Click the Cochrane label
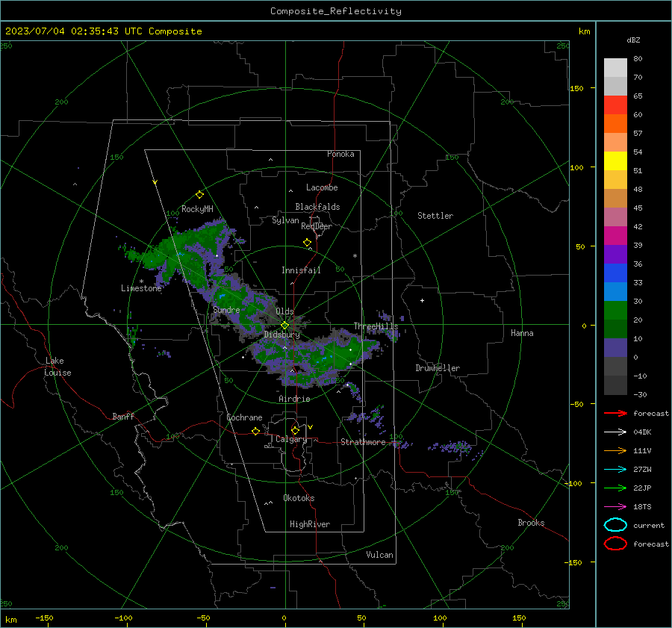672x628 pixels. [244, 417]
